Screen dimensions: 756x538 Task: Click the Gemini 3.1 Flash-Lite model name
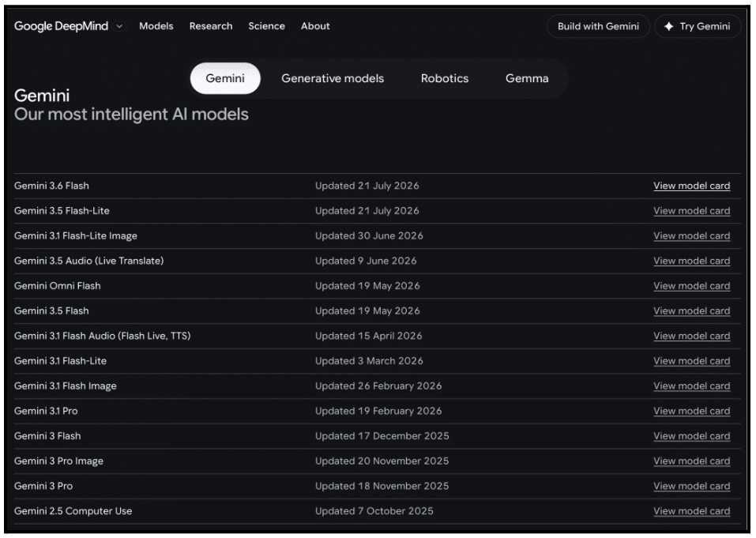60,361
